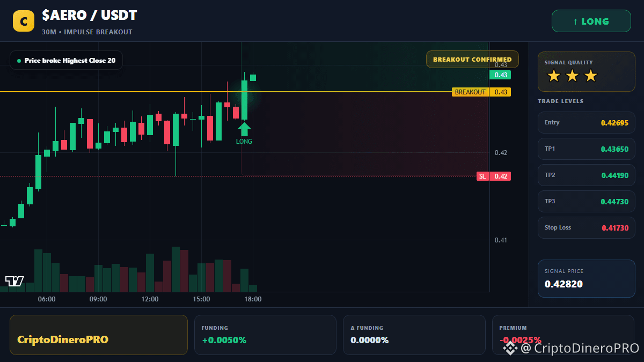Click the Funding +0.0050% card
This screenshot has height=362, width=644.
point(265,335)
